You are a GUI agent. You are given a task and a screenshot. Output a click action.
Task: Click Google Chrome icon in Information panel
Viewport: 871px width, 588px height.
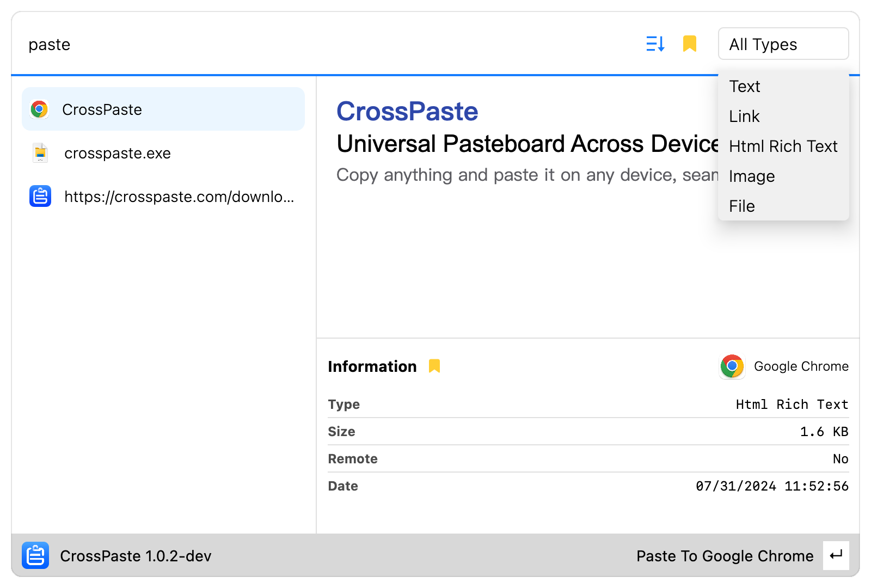(732, 366)
